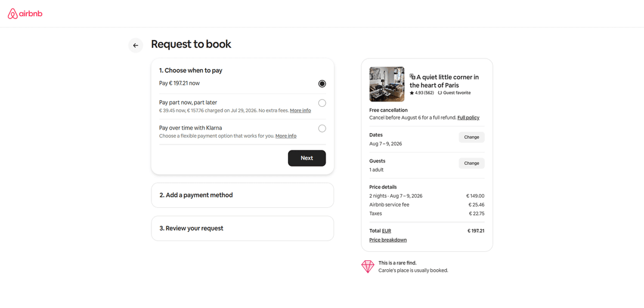Change the booking dates
Image resolution: width=644 pixels, height=308 pixels.
472,137
